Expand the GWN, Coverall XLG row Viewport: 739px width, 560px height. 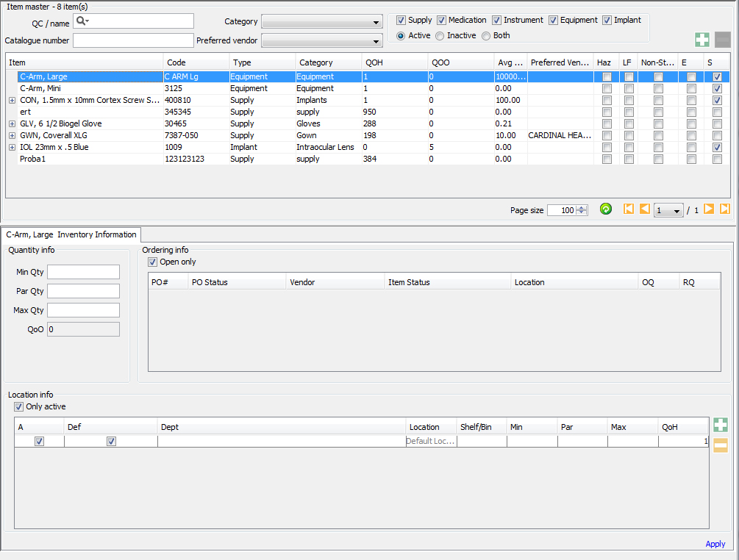(x=12, y=136)
